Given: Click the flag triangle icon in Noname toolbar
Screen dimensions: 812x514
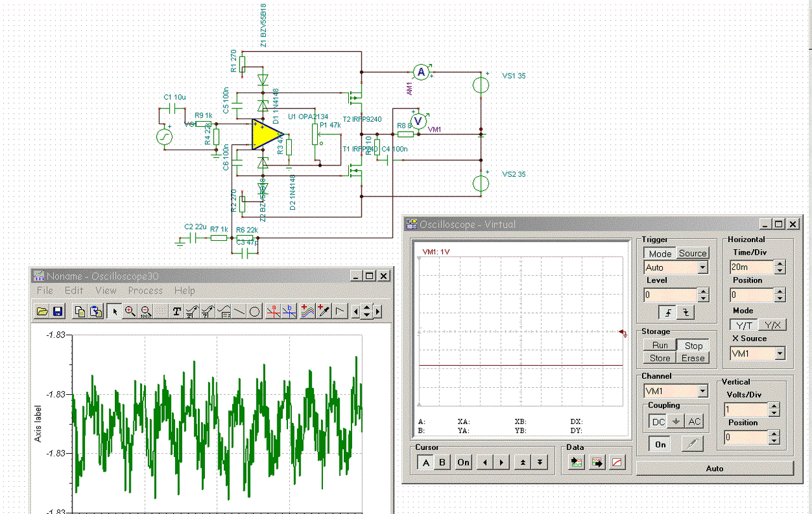Looking at the screenshot, I should (x=341, y=311).
